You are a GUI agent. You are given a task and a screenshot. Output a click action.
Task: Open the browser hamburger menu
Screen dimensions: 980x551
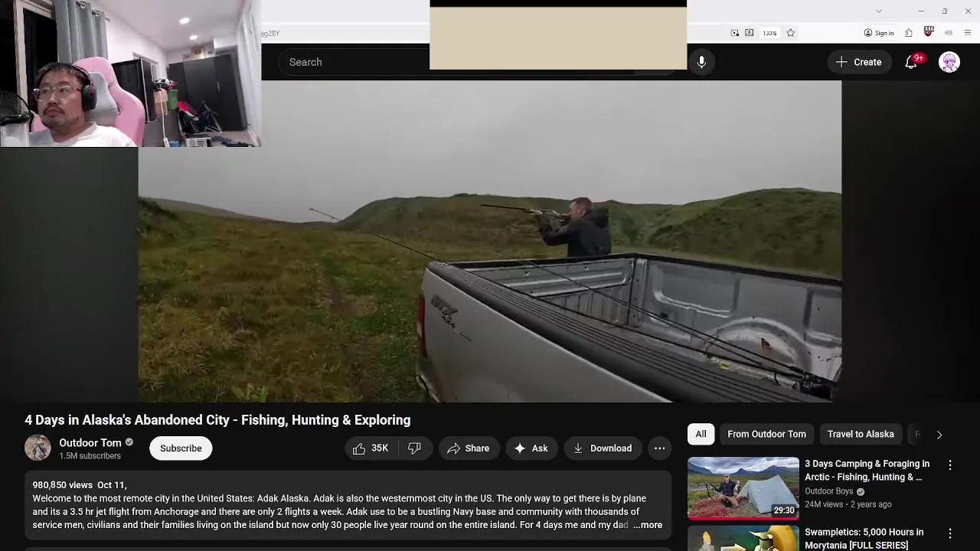[x=968, y=33]
